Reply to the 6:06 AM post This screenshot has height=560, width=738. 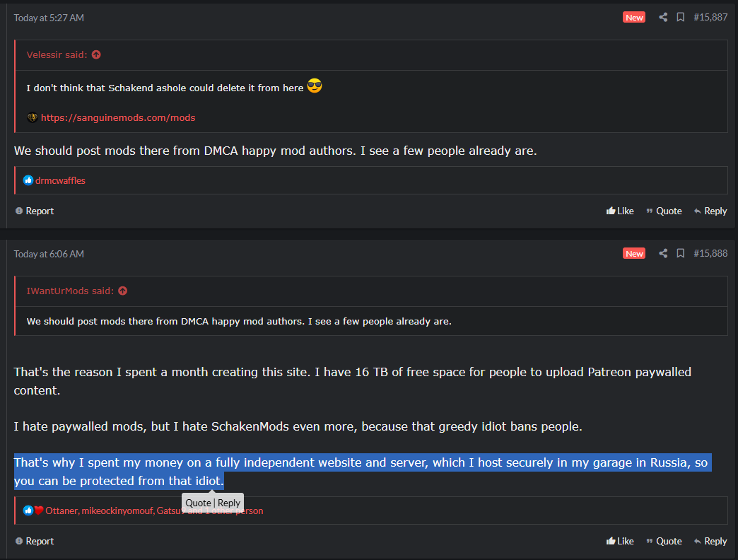(710, 541)
